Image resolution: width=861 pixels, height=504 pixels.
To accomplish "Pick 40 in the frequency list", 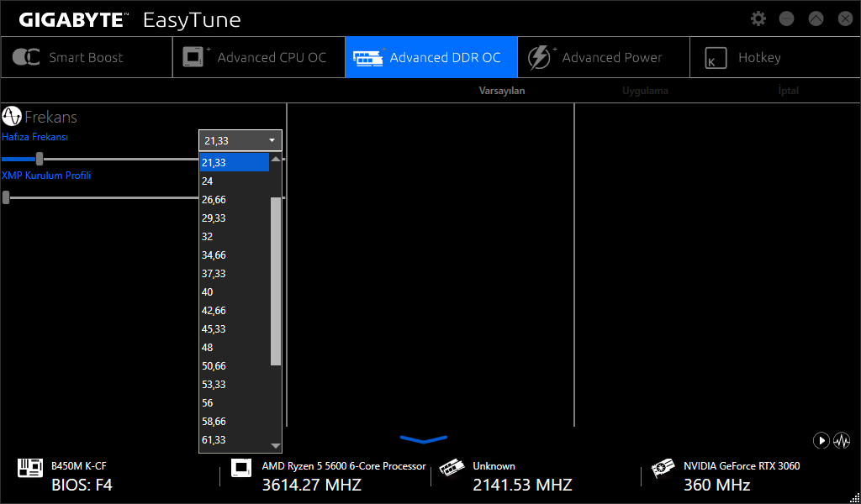I will pyautogui.click(x=235, y=291).
